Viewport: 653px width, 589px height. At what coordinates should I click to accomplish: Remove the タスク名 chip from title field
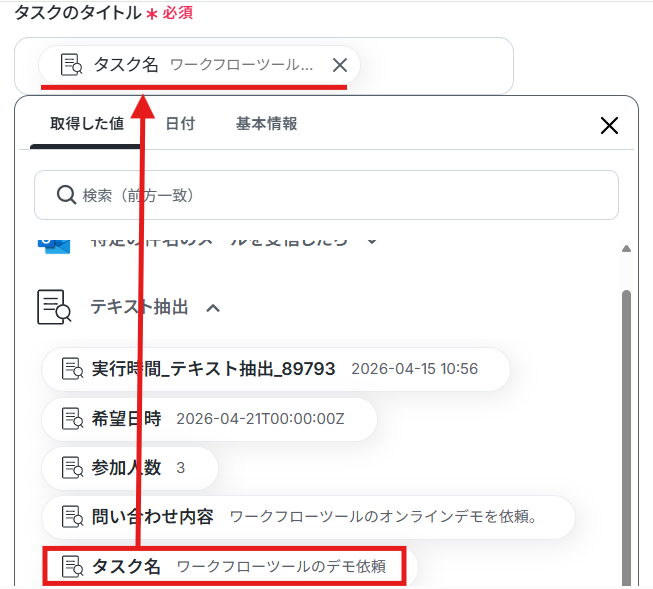340,65
